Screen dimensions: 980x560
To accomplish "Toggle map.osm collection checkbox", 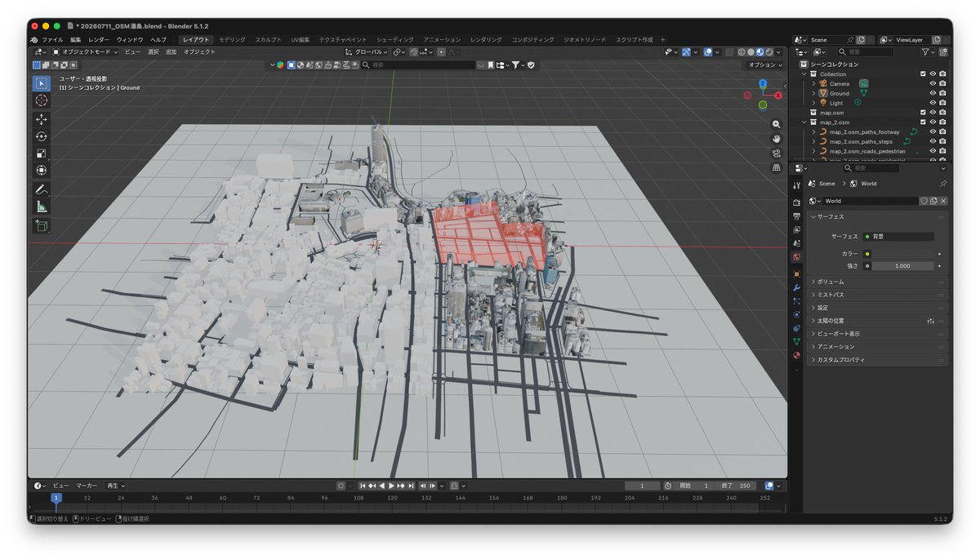I will (923, 113).
